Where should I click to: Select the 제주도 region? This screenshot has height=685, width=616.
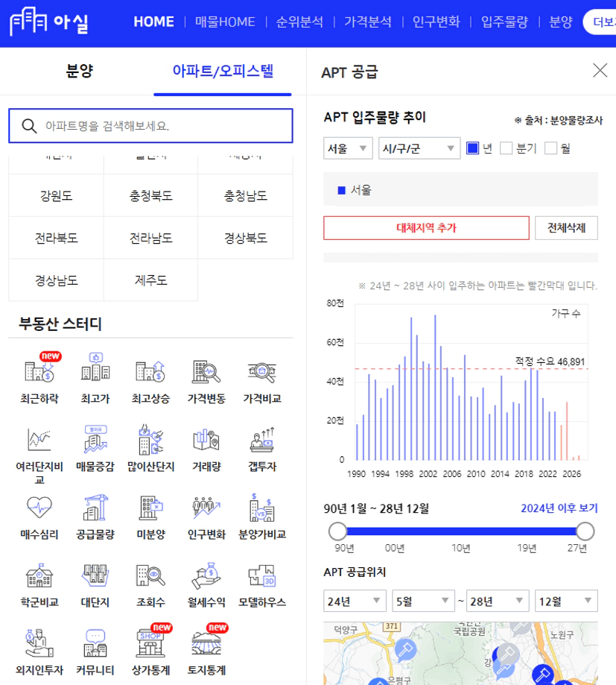[x=151, y=280]
